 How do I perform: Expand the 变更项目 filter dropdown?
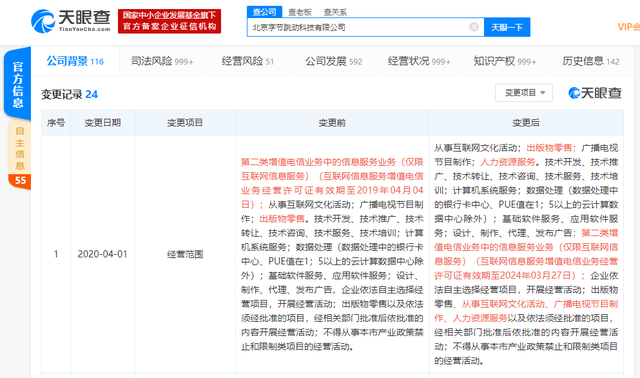[524, 93]
